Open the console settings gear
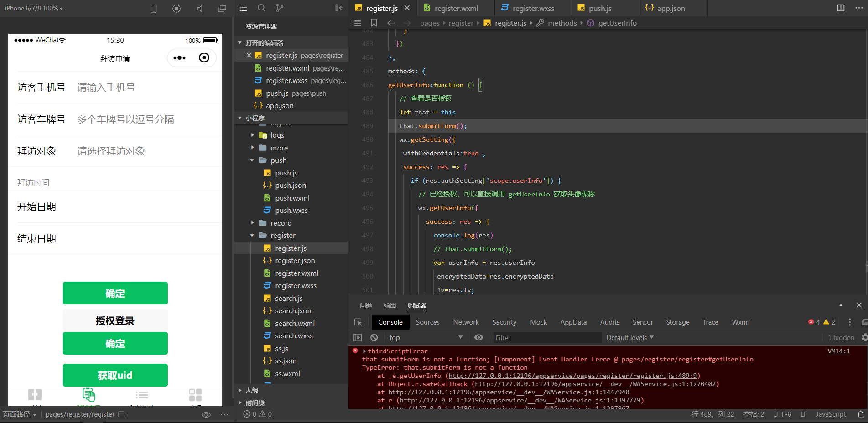The image size is (868, 423). point(863,338)
